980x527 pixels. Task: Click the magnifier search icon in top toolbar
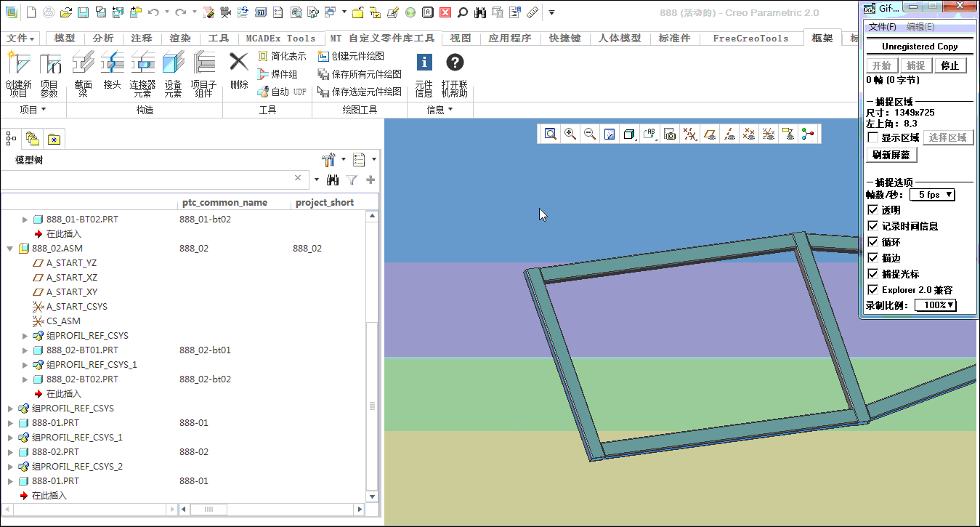(x=462, y=12)
